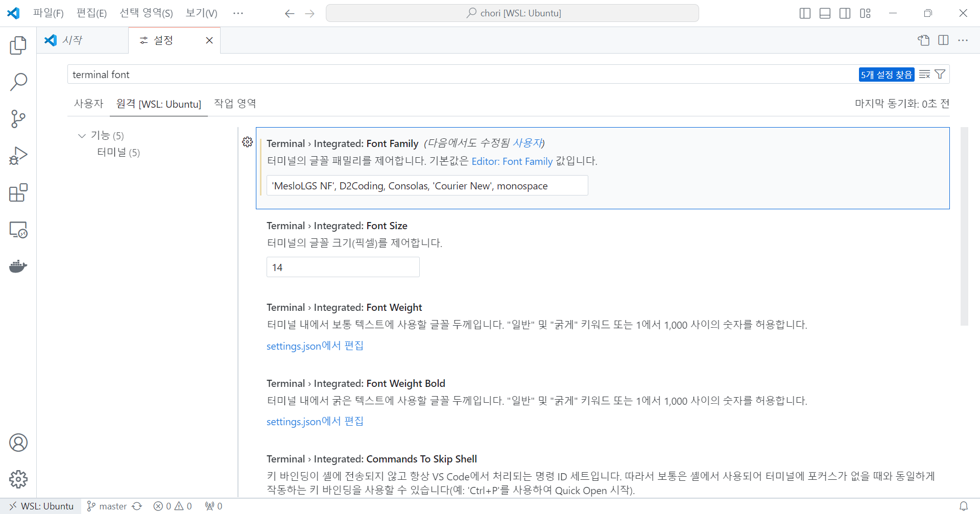Select the Font Weight setting title
This screenshot has width=980, height=514.
344,307
